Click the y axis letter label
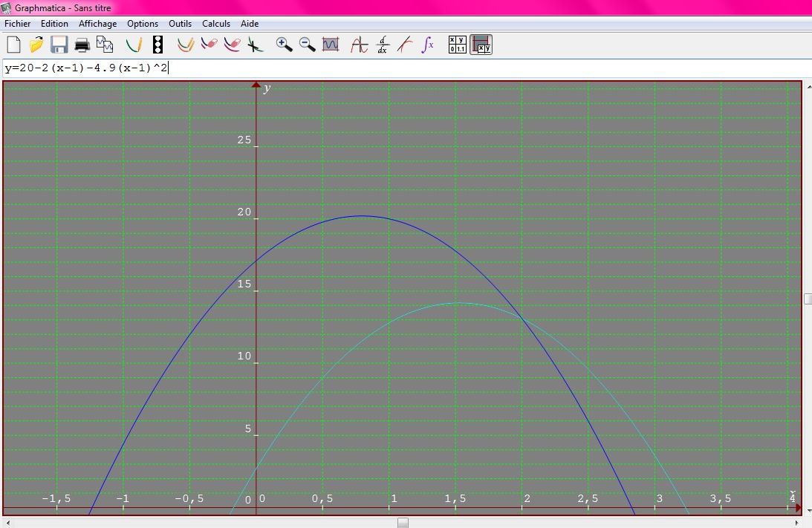 pos(267,88)
